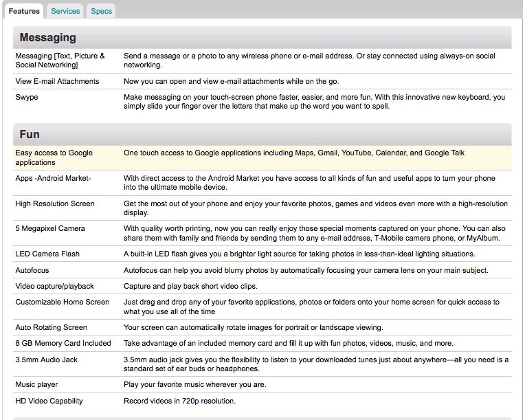The width and height of the screenshot is (525, 420).
Task: Click description starting 'Send a message or a photo'
Action: (309, 60)
